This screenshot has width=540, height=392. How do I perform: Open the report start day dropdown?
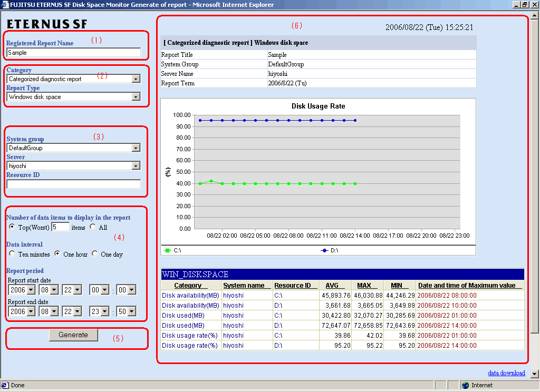tap(78, 290)
